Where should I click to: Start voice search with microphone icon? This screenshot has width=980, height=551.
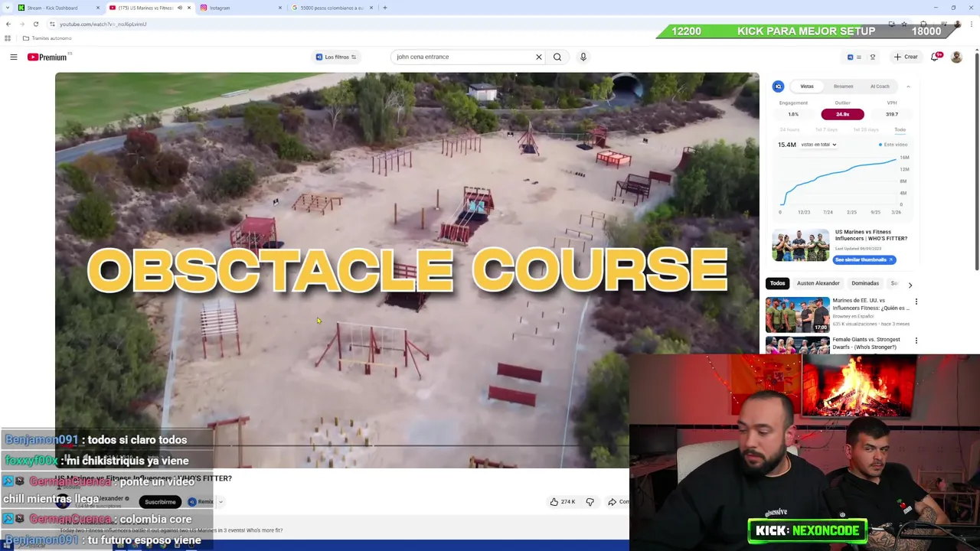click(x=583, y=57)
